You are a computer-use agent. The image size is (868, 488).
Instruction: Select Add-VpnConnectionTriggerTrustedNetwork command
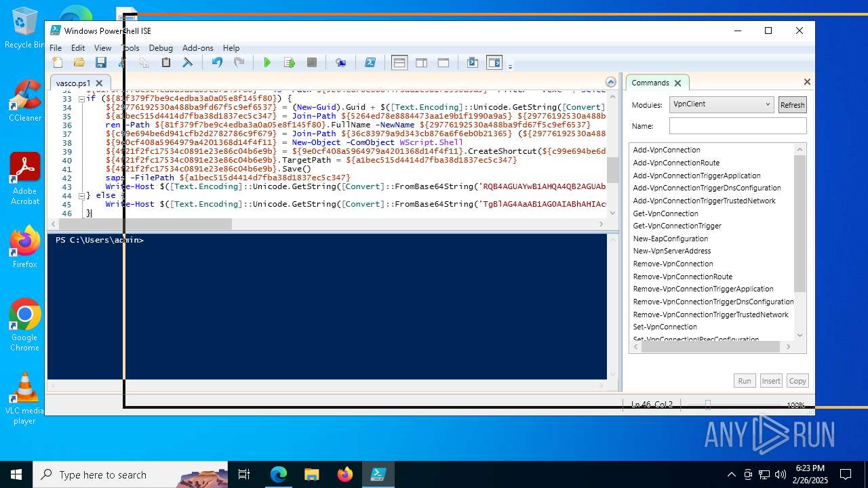[x=704, y=201]
